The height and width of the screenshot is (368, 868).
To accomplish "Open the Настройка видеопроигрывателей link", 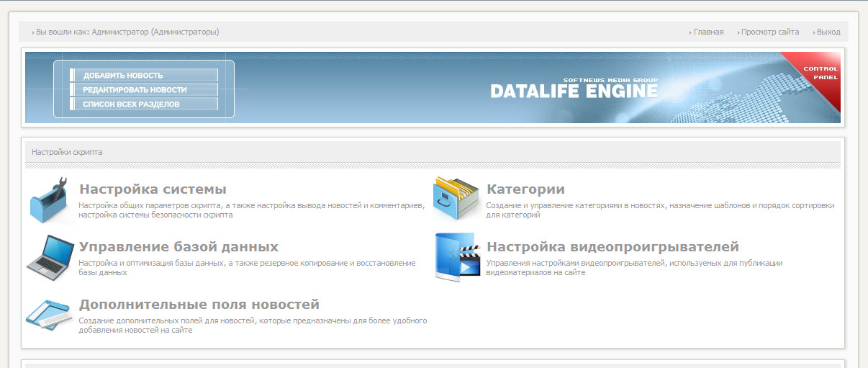I will [x=612, y=247].
